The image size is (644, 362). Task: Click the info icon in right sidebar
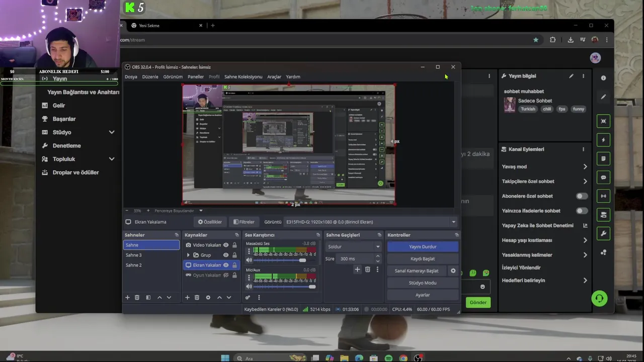(603, 78)
